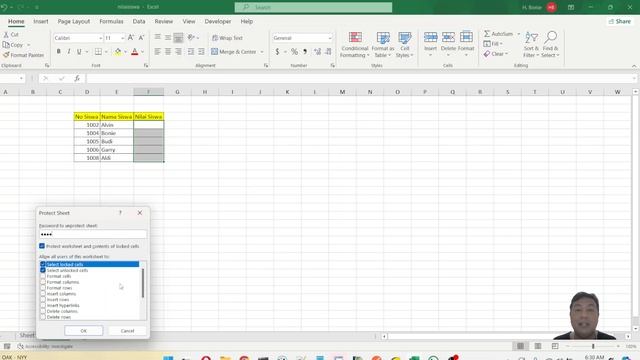Expand the Font Color dropdown arrow

tap(142, 52)
